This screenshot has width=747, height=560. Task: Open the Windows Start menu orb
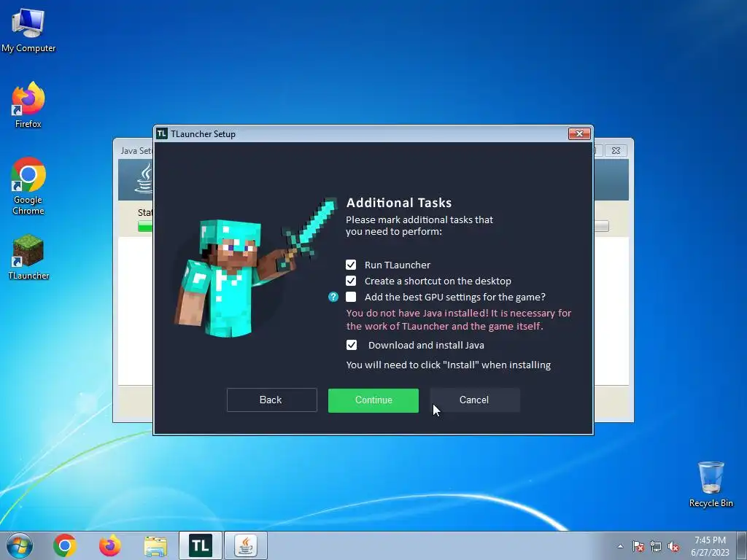(20, 545)
